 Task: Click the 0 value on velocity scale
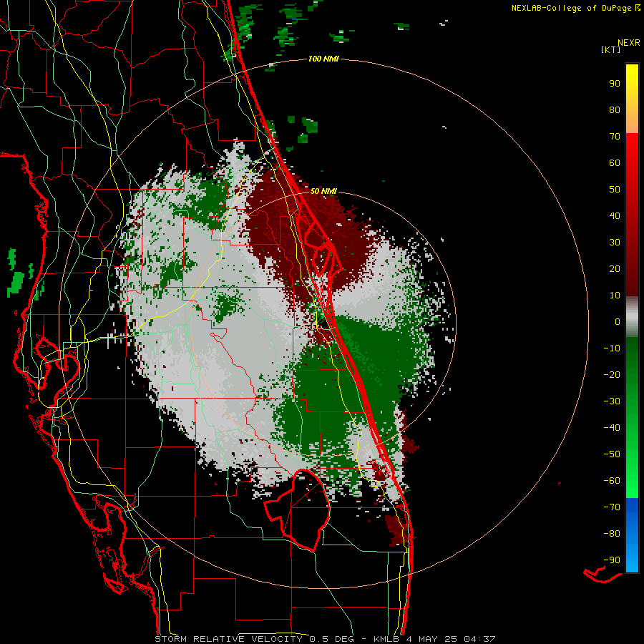point(618,321)
